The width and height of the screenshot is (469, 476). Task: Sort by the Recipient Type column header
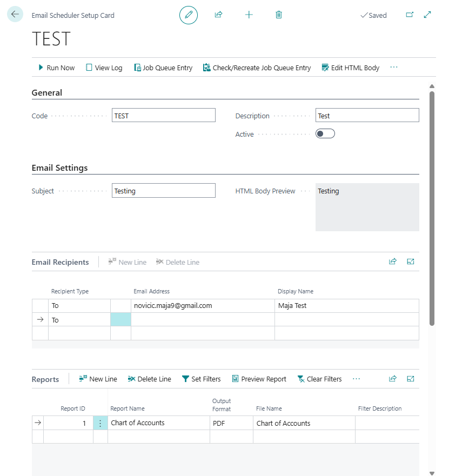coord(70,291)
